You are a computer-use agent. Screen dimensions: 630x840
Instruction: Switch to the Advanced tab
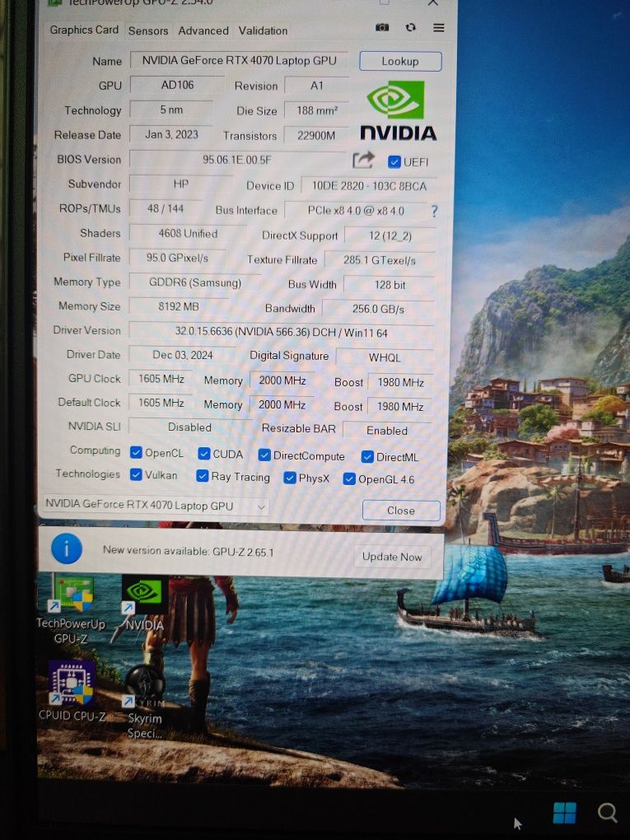203,30
